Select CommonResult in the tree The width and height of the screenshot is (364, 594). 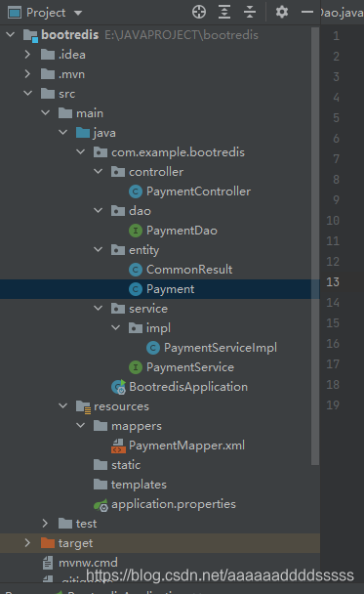(189, 270)
